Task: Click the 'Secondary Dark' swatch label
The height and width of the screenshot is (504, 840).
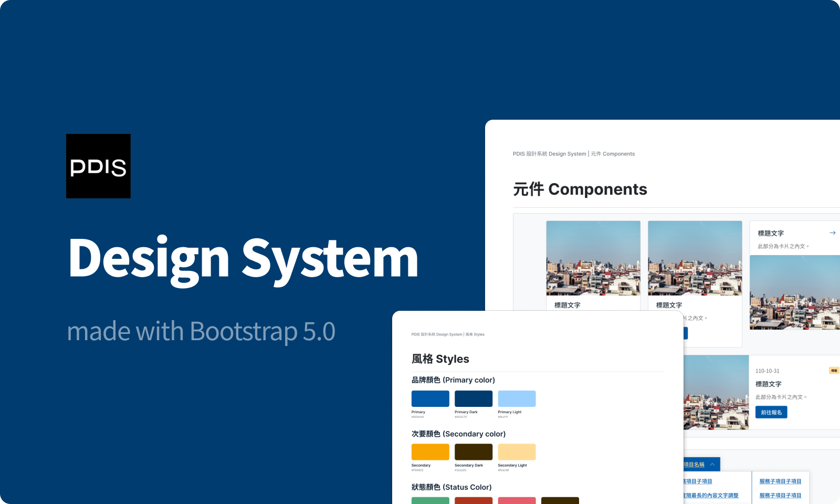Action: pyautogui.click(x=469, y=465)
